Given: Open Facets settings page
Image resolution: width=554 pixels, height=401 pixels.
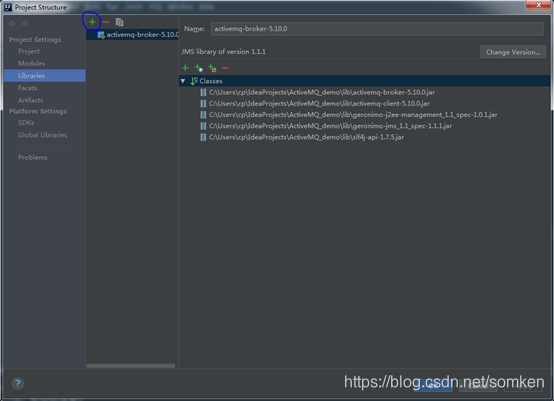Looking at the screenshot, I should [28, 88].
